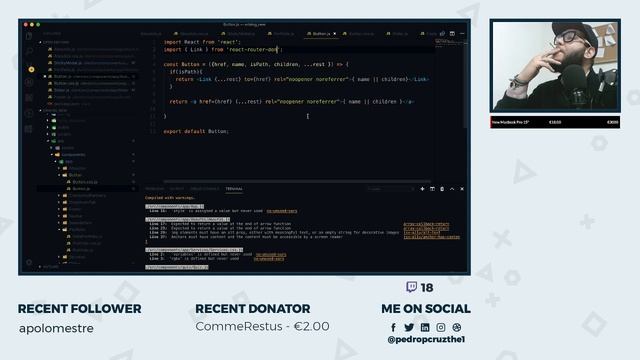The image size is (640, 360).
Task: Click the 'Compiled with warnings.' terminal message
Action: 170,198
